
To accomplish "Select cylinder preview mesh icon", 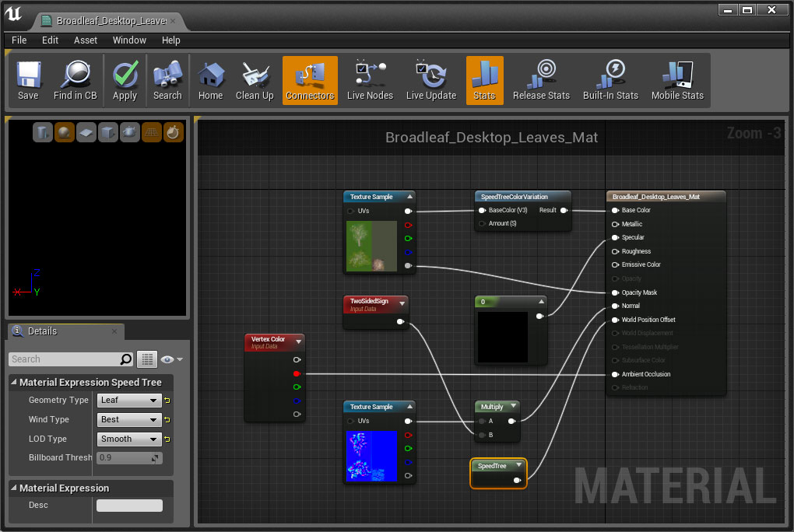I will pyautogui.click(x=43, y=133).
